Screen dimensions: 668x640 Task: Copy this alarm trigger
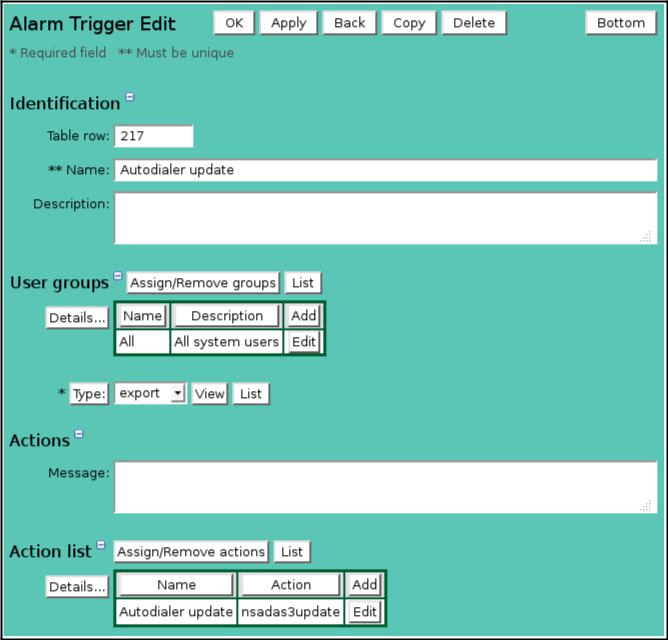pos(409,23)
